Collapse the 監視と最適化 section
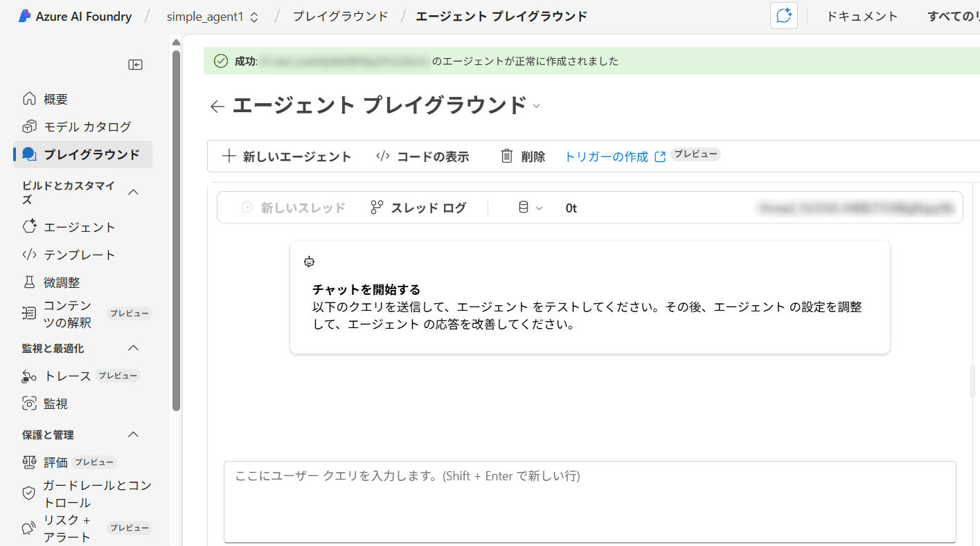Image resolution: width=980 pixels, height=546 pixels. (x=134, y=348)
